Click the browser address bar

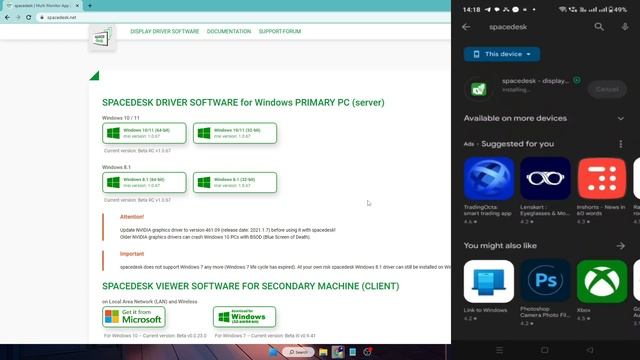tap(243, 18)
